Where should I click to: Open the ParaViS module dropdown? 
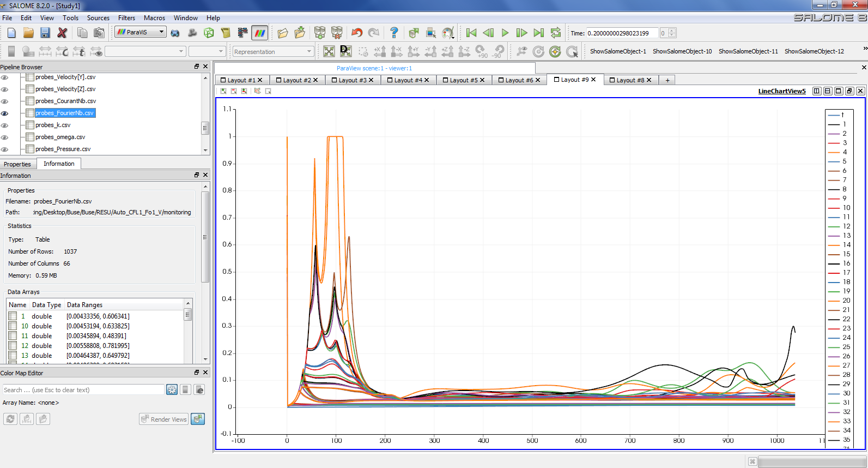[x=140, y=32]
